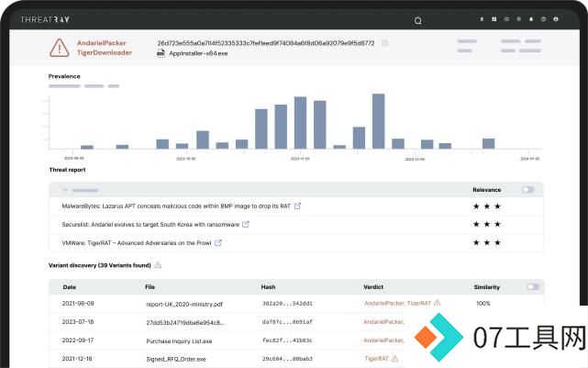588x368 pixels.
Task: Click star rating of MalwareBytes report
Action: (x=487, y=206)
